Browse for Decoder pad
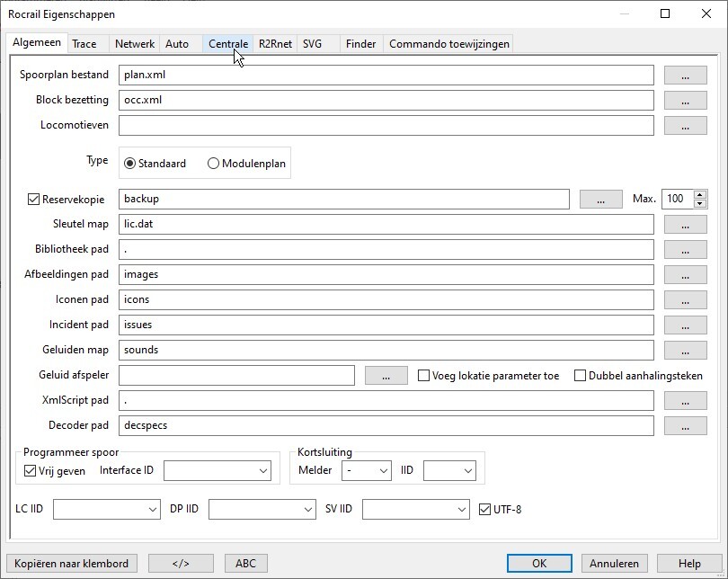 [685, 425]
